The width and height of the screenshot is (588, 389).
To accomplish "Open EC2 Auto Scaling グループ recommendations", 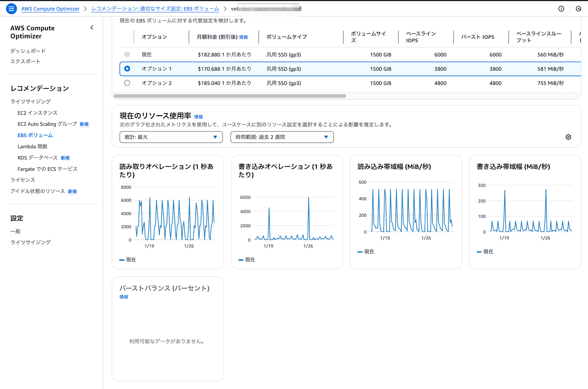I will point(47,124).
